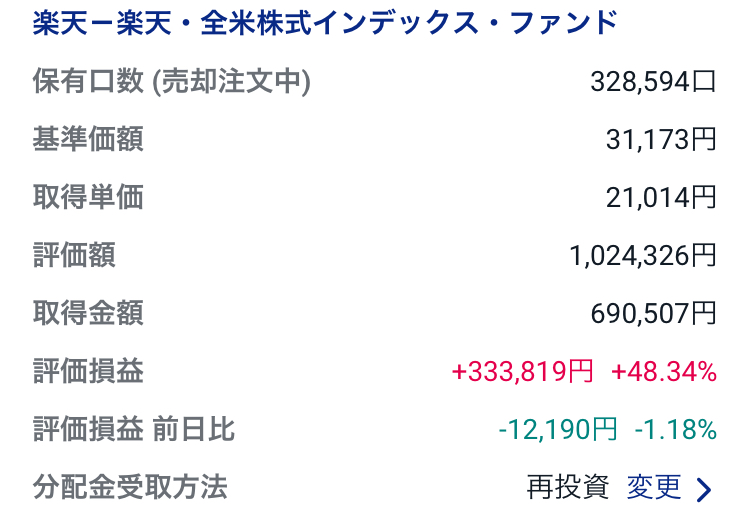Image resolution: width=750 pixels, height=513 pixels.
Task: Click the +48.34% gain percentage
Action: click(x=664, y=371)
